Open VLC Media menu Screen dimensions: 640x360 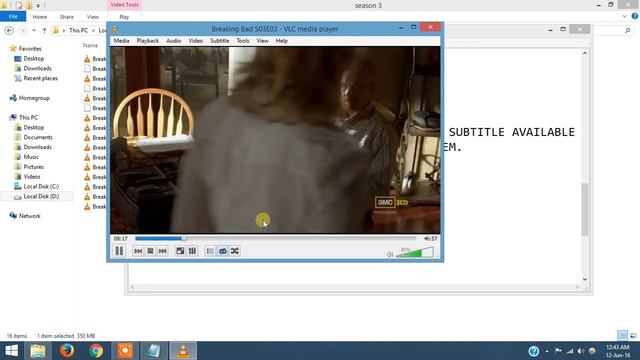click(121, 41)
